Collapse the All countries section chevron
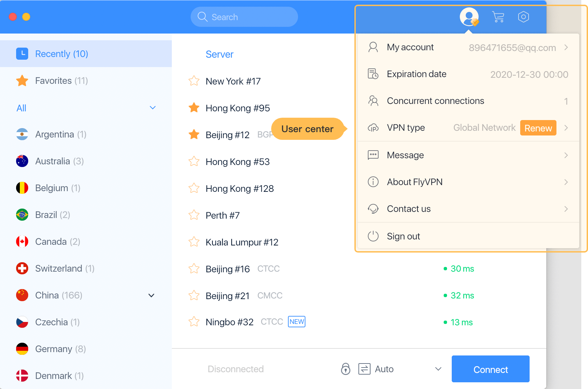 pos(153,108)
